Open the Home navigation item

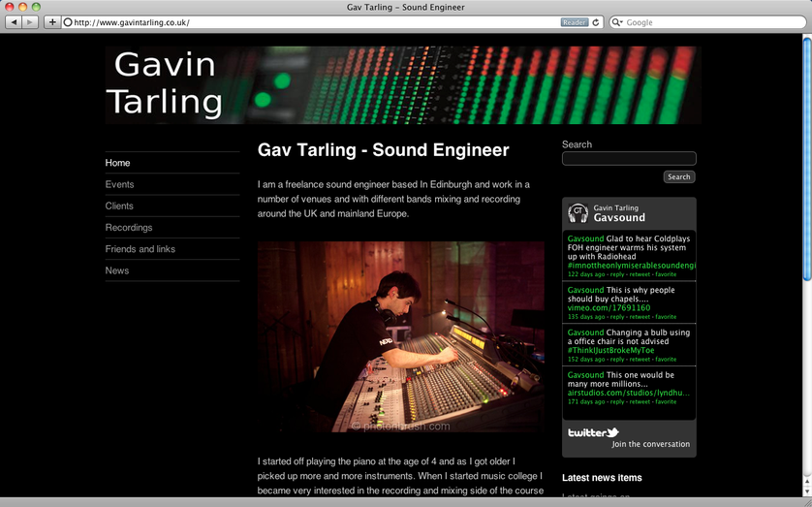click(x=117, y=163)
